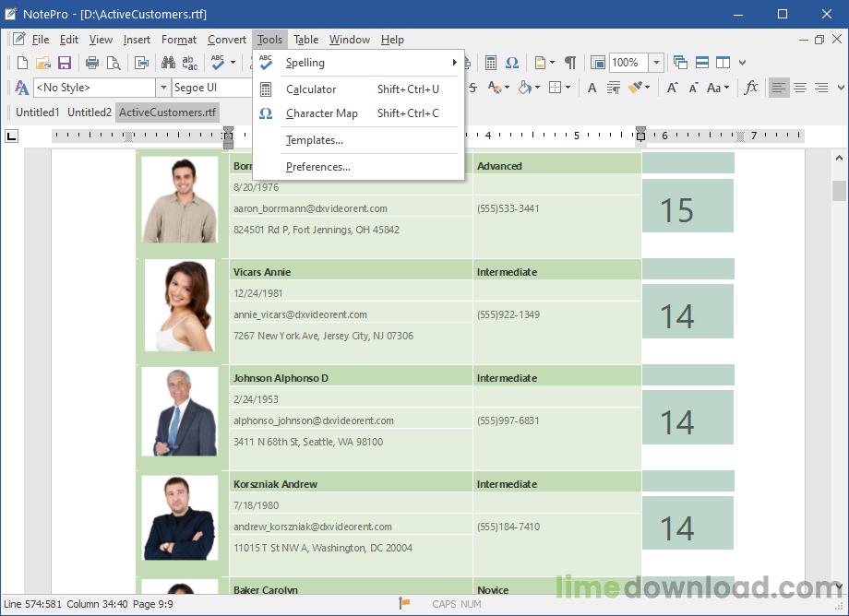Expand the top toolbar overflow chevron
The height and width of the screenshot is (616, 849).
pos(742,63)
